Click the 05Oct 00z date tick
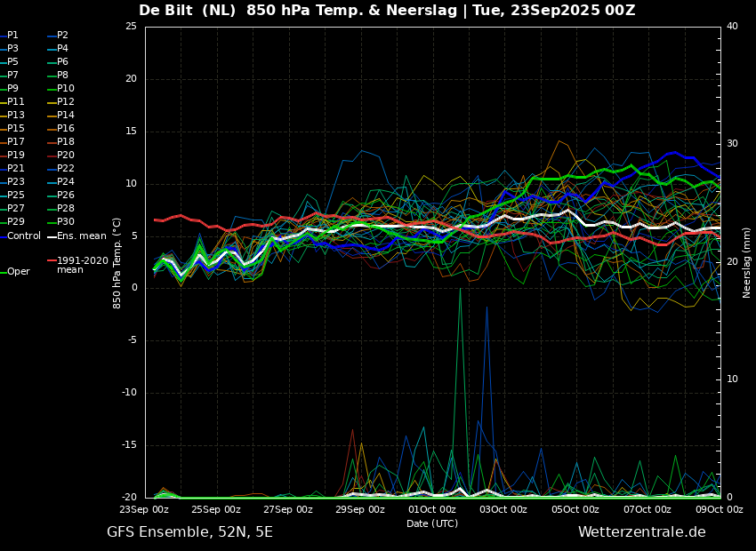Image resolution: width=756 pixels, height=551 pixels. coord(575,509)
